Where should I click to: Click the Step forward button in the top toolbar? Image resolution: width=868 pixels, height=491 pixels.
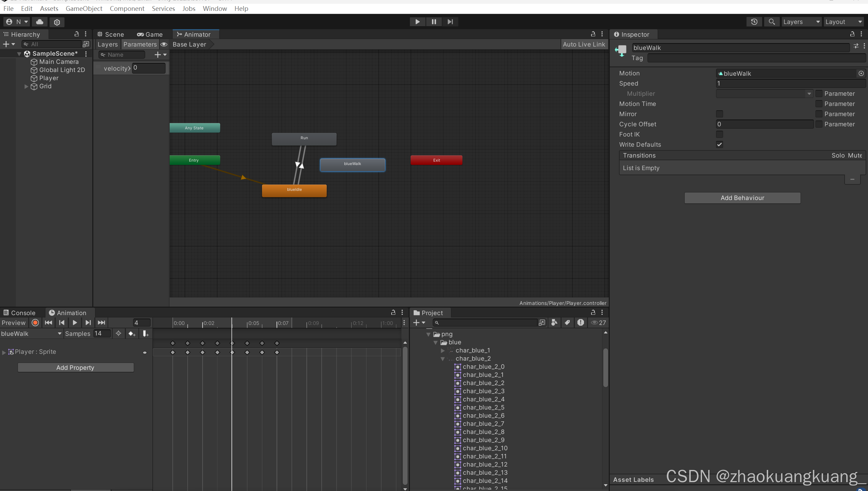450,22
